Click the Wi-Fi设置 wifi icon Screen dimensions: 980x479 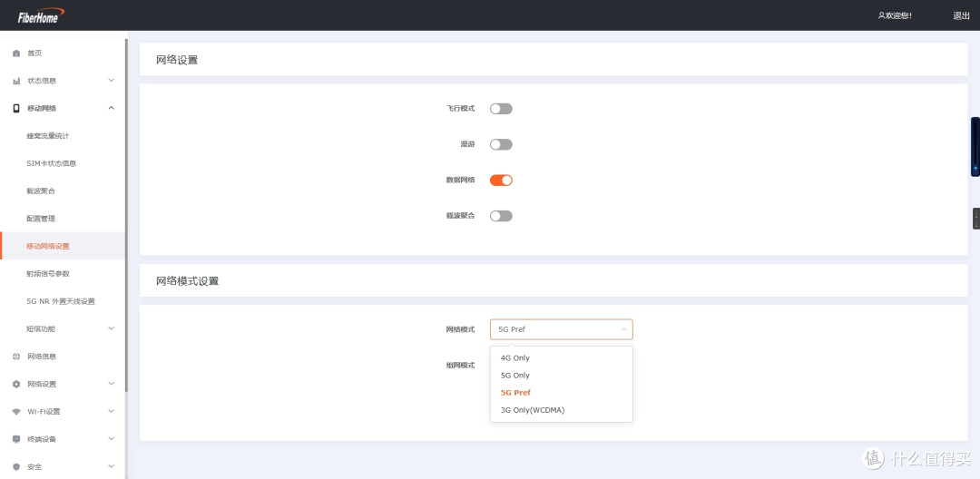(16, 412)
